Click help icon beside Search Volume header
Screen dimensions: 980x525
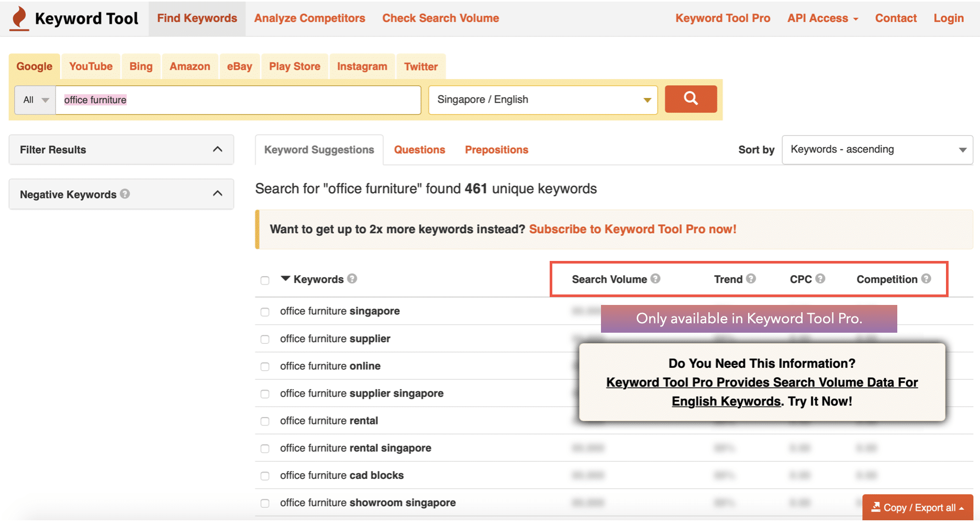point(655,279)
